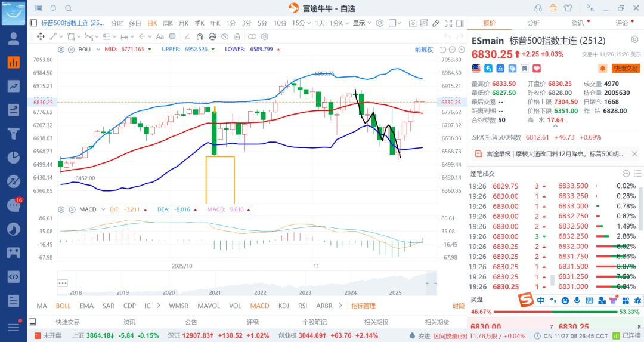Expand more main indicators after IC
Image resolution: width=644 pixels, height=342 pixels.
(159, 306)
